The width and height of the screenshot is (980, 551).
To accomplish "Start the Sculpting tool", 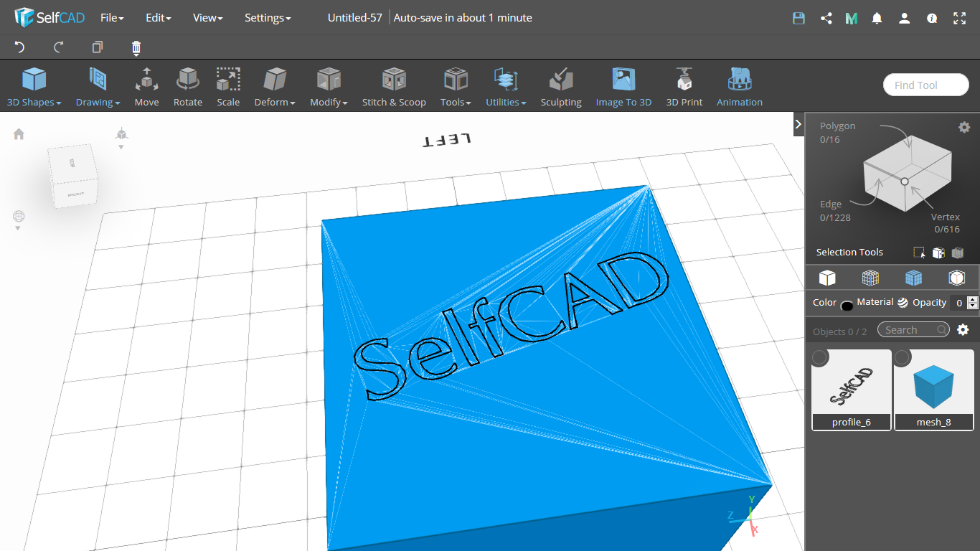I will [x=561, y=88].
